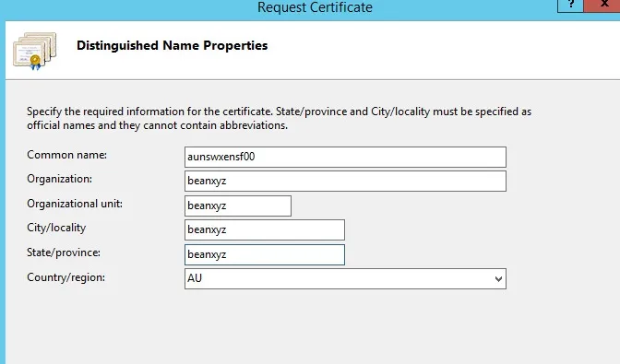
Task: Focus the Organization text box
Action: click(345, 181)
